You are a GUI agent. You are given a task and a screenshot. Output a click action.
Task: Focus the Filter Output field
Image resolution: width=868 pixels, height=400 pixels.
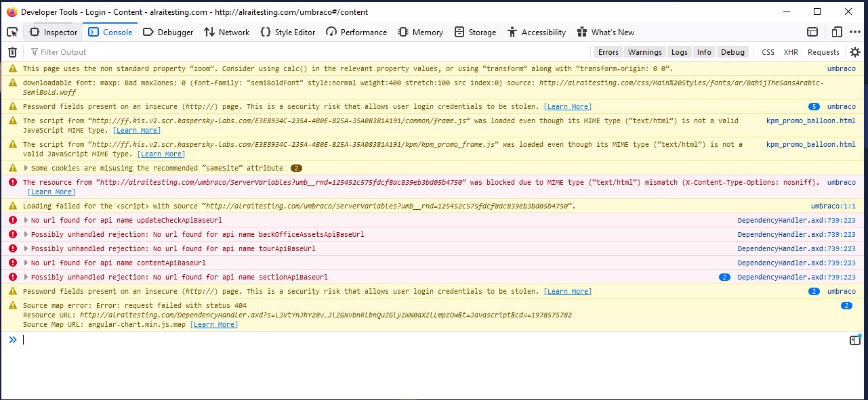[x=308, y=52]
